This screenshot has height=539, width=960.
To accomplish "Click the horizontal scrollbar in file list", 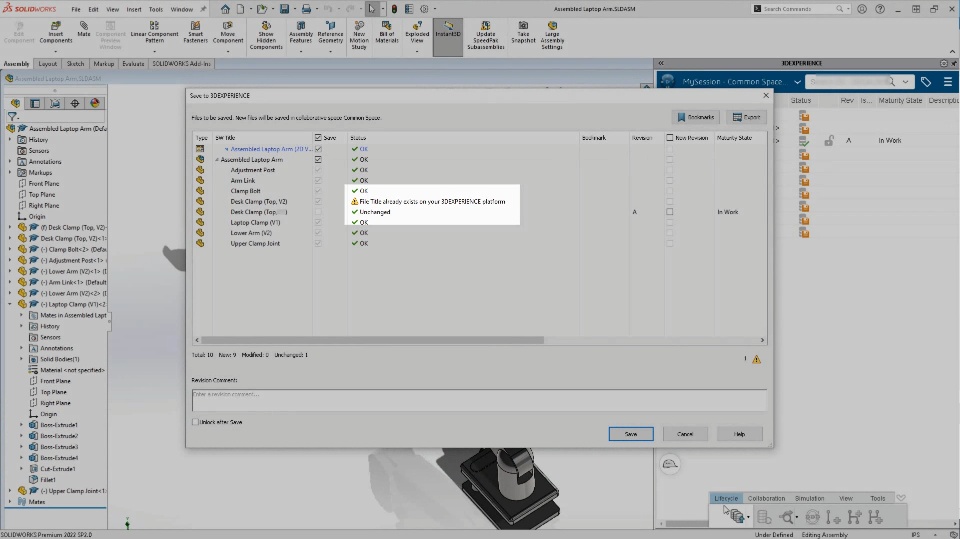I will pos(372,340).
